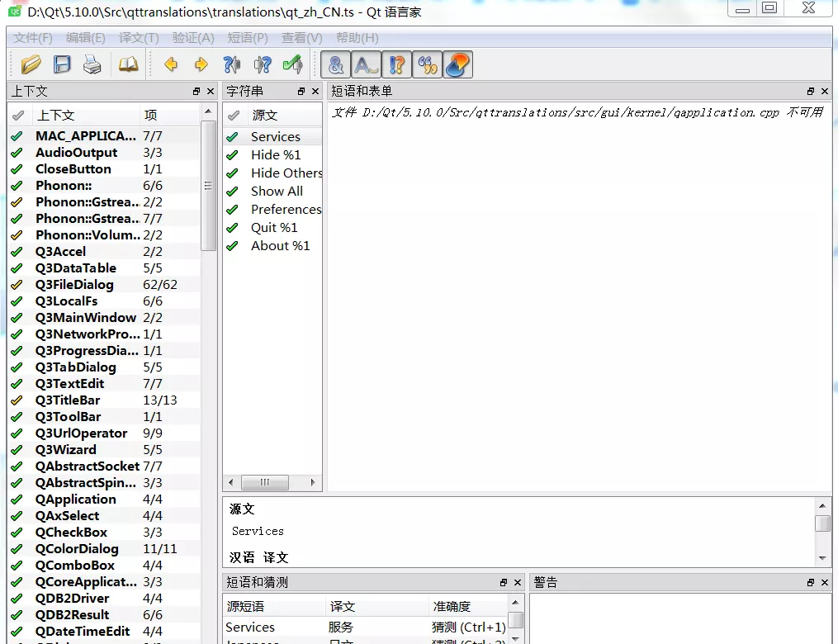Save the translation file with floppy icon
The width and height of the screenshot is (838, 644).
62,64
